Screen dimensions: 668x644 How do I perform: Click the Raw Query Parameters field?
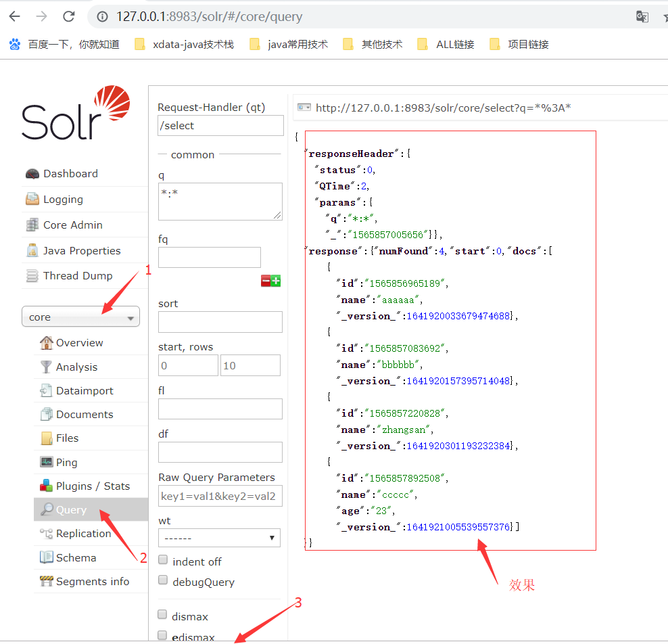(220, 496)
